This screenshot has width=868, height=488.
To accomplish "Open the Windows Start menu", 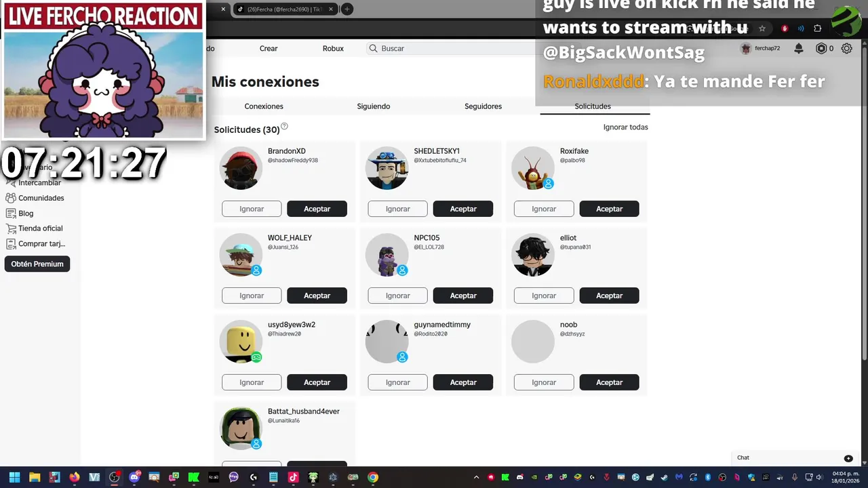I will 14,477.
